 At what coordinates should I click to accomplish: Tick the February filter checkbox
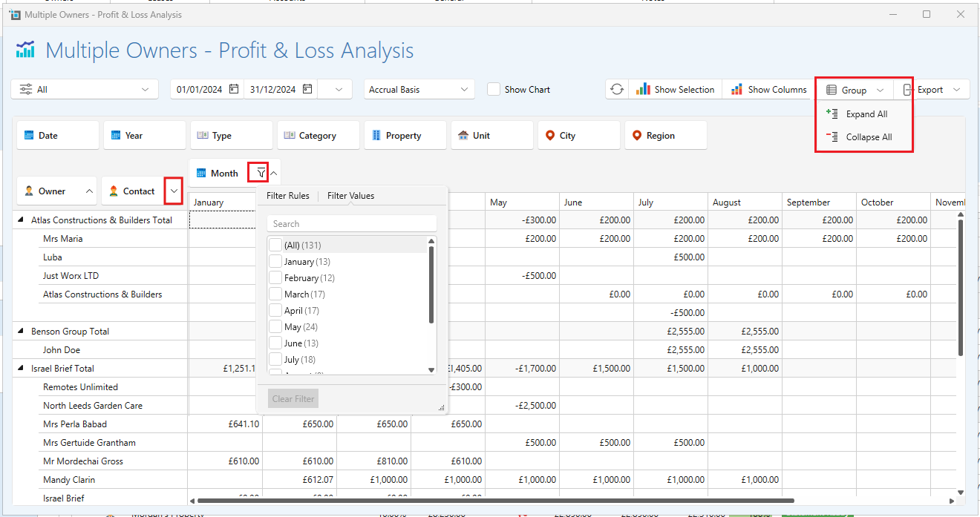click(275, 277)
